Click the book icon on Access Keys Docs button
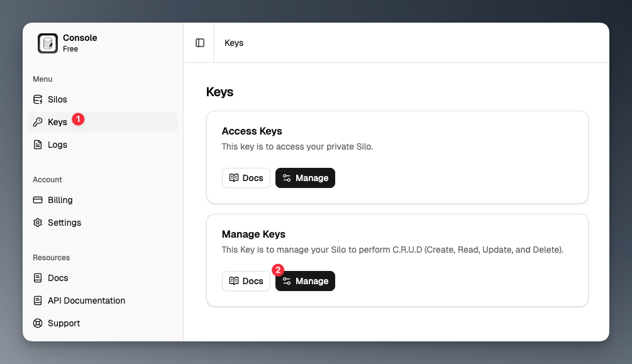The image size is (632, 364). [233, 178]
